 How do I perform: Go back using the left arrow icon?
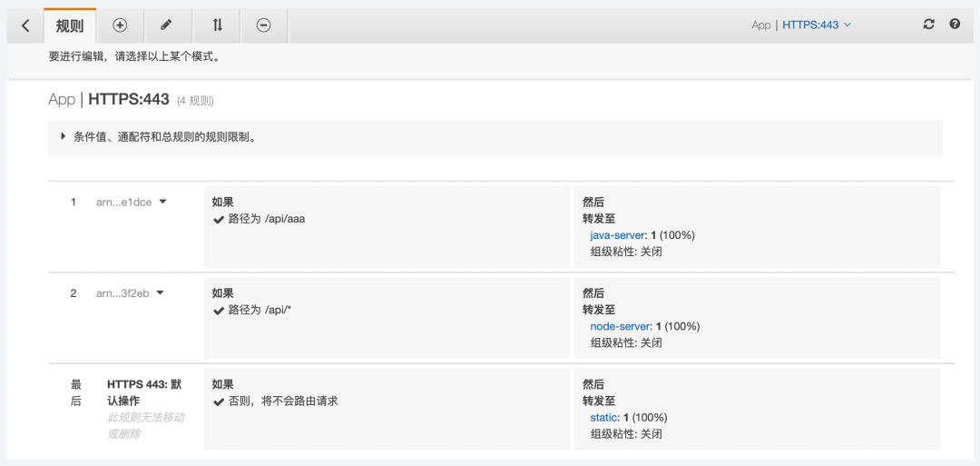(25, 25)
